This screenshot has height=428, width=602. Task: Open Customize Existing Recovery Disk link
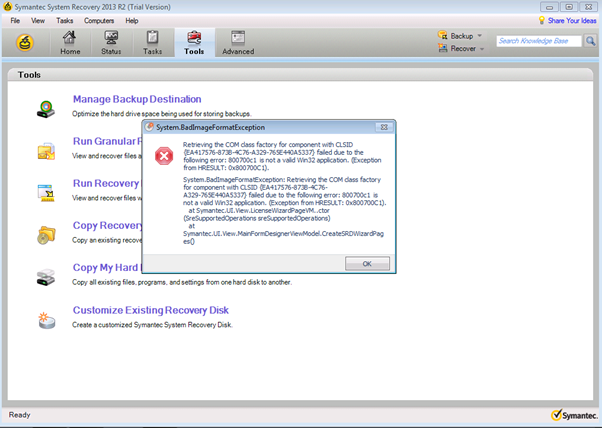point(151,310)
